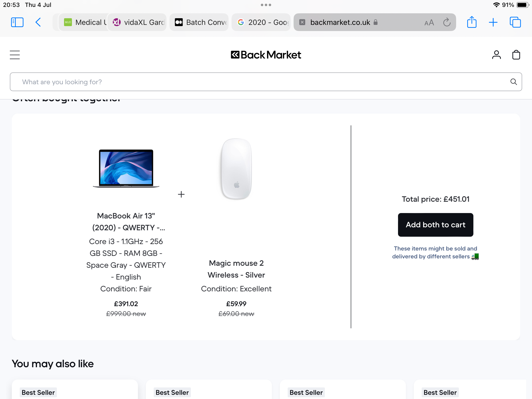This screenshot has width=532, height=399.
Task: Switch to the Batch Convert tab
Action: [199, 22]
